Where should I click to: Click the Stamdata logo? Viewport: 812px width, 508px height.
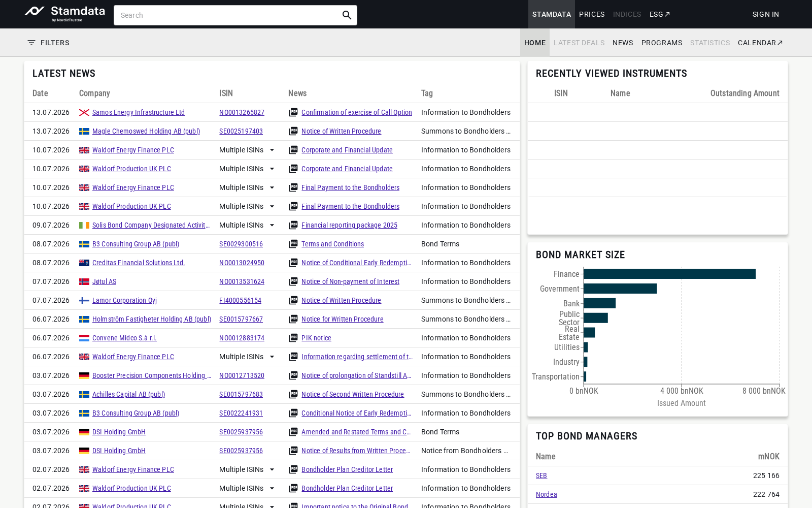click(x=65, y=14)
